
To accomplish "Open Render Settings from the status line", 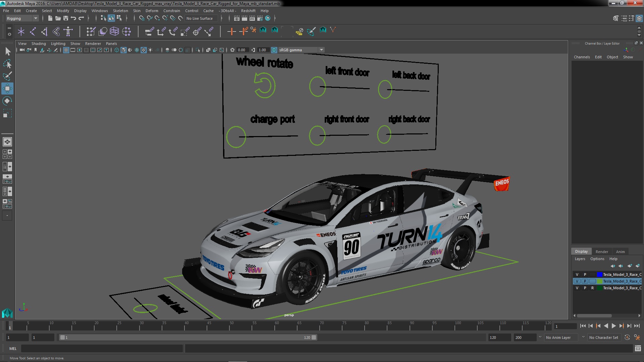I will 260,18.
